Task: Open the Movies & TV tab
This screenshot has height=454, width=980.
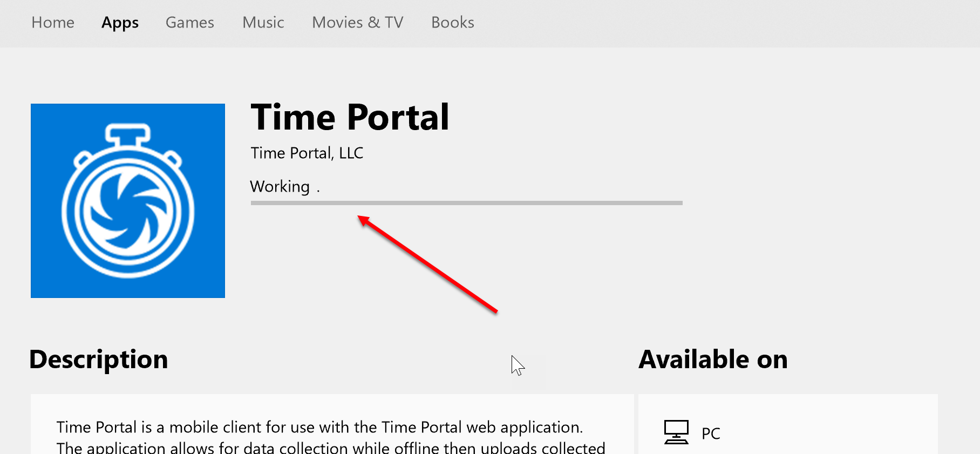Action: [358, 23]
